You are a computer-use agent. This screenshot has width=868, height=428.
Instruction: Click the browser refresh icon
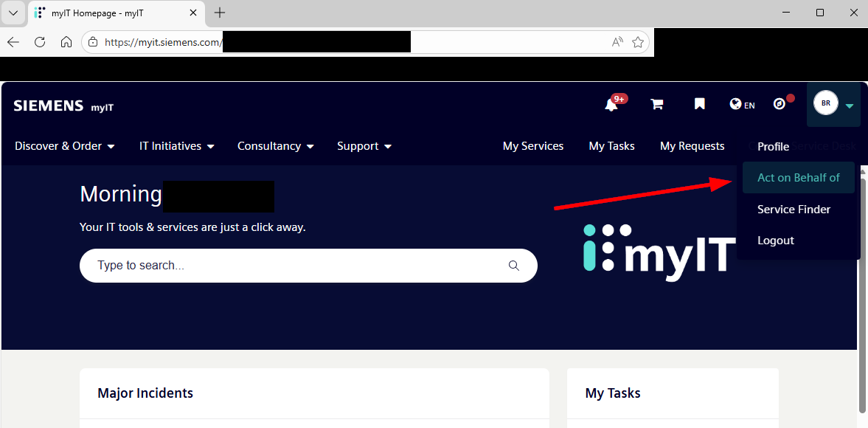click(40, 42)
